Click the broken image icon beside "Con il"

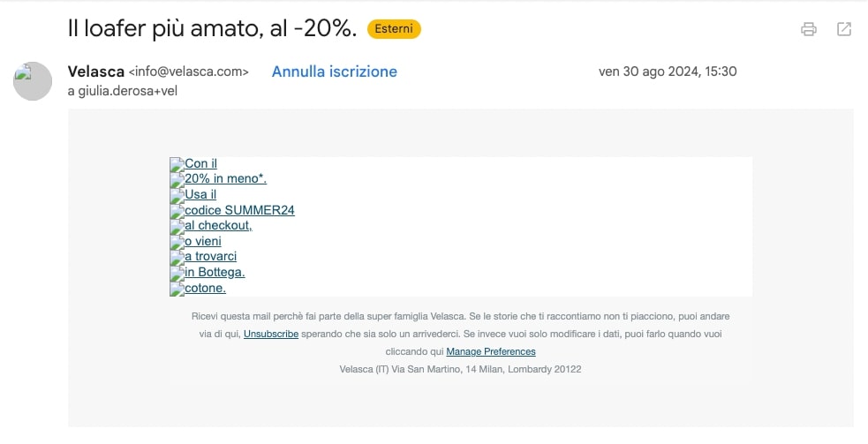click(177, 164)
